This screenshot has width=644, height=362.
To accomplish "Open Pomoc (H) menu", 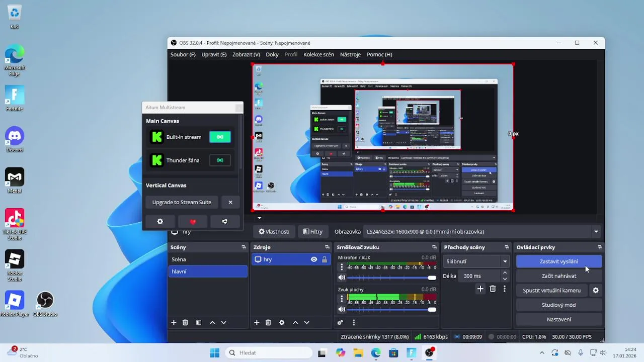I will 379,54.
